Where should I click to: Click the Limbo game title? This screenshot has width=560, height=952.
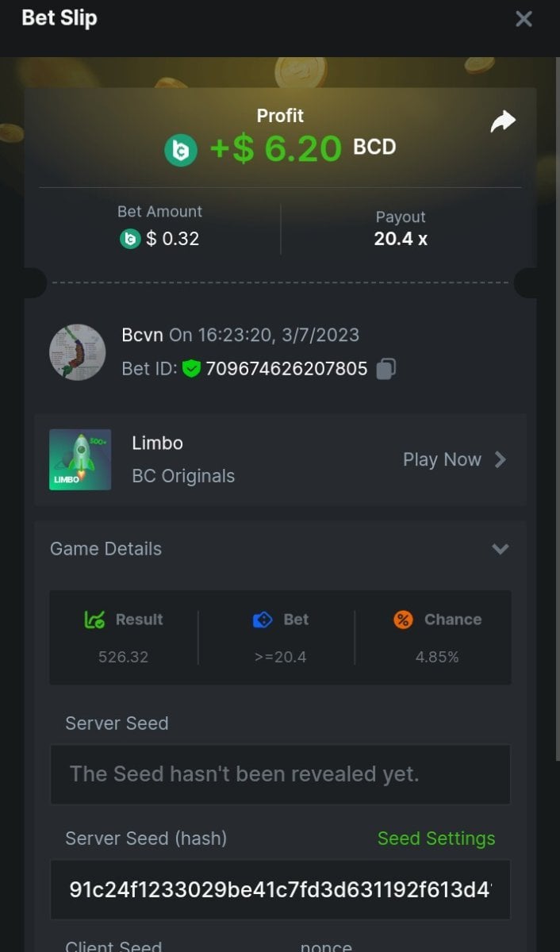point(157,443)
